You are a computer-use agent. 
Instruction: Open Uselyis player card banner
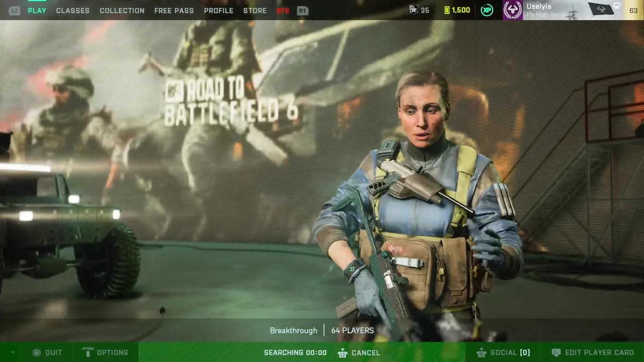coord(573,10)
